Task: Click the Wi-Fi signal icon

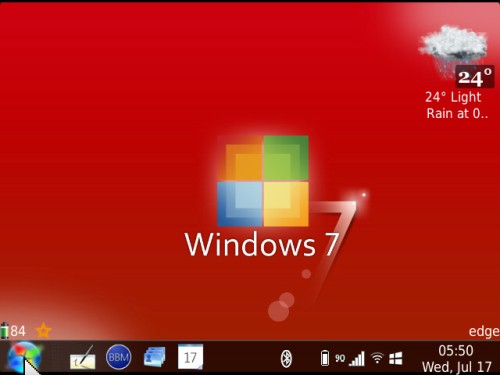Action: pos(377,358)
